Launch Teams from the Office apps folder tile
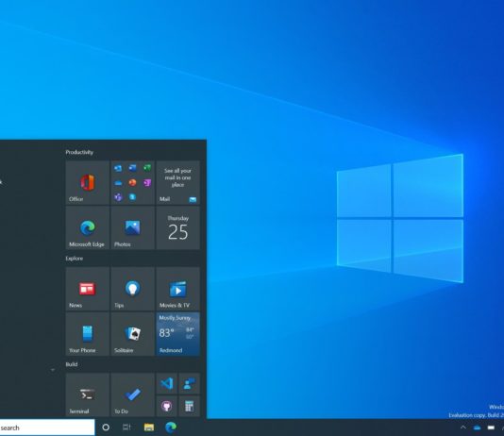Screen dimensions: 504x436 coord(118,197)
